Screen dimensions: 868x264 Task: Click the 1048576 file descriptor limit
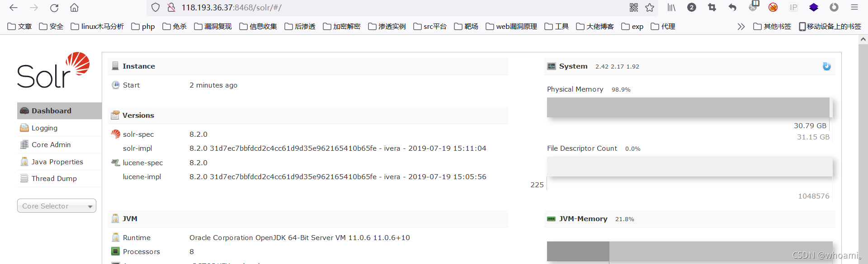[x=814, y=196]
